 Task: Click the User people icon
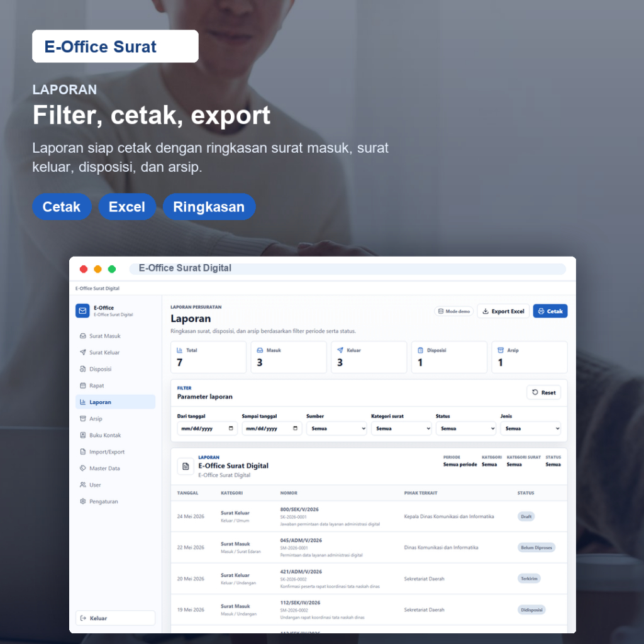(82, 485)
